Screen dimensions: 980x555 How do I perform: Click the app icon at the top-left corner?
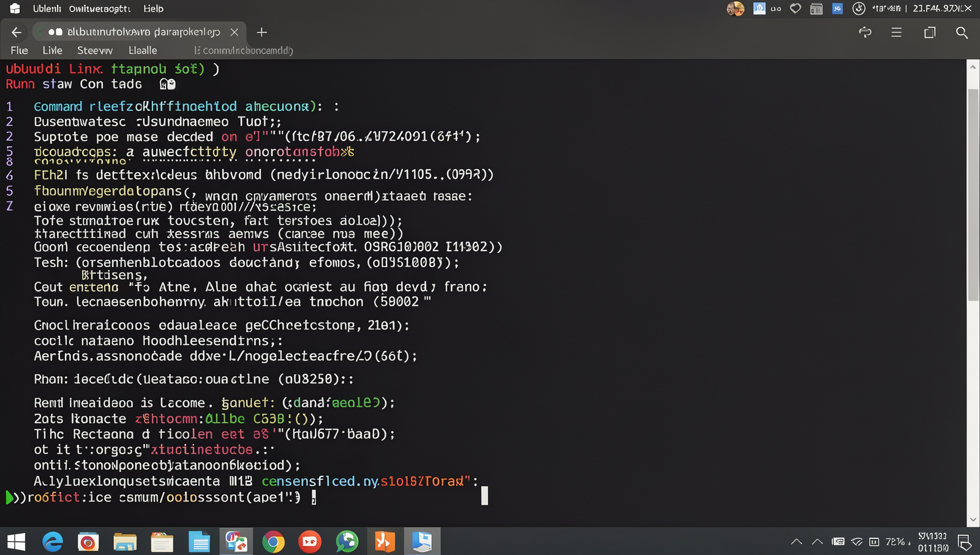tap(15, 9)
